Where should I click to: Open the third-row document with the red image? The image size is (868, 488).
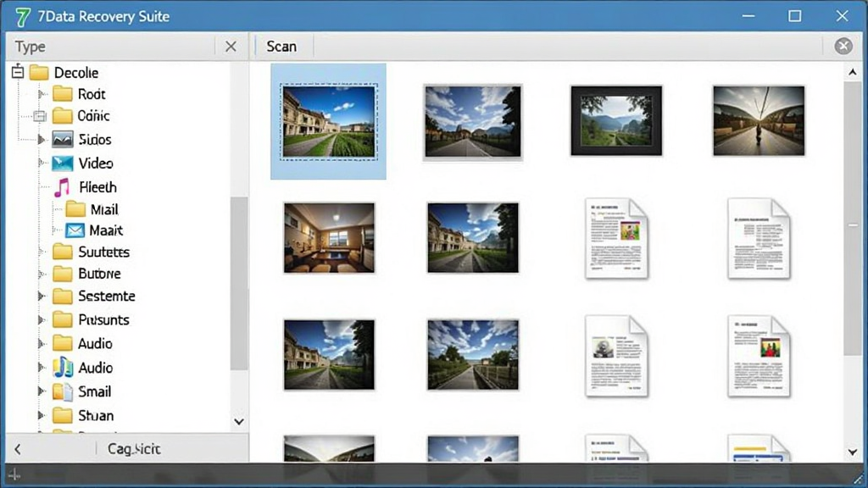point(759,356)
